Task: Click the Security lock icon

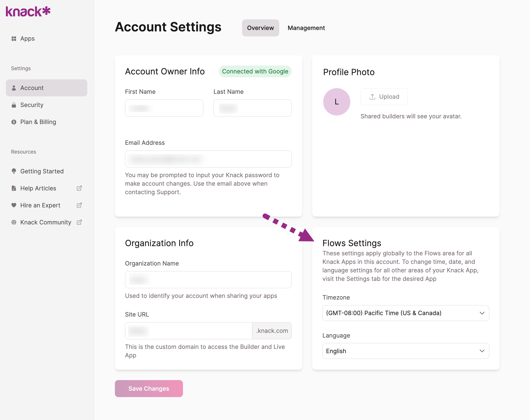Action: [x=14, y=105]
